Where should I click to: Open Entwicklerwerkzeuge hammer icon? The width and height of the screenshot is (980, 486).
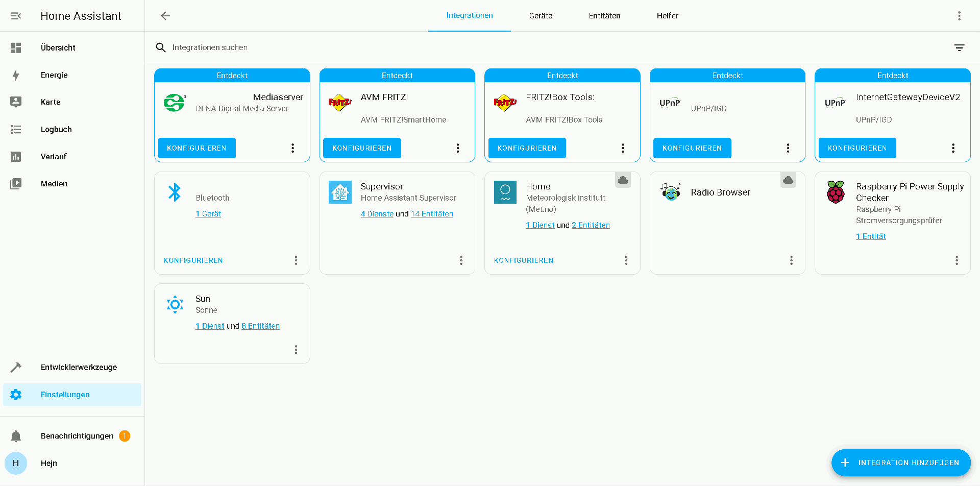(16, 367)
